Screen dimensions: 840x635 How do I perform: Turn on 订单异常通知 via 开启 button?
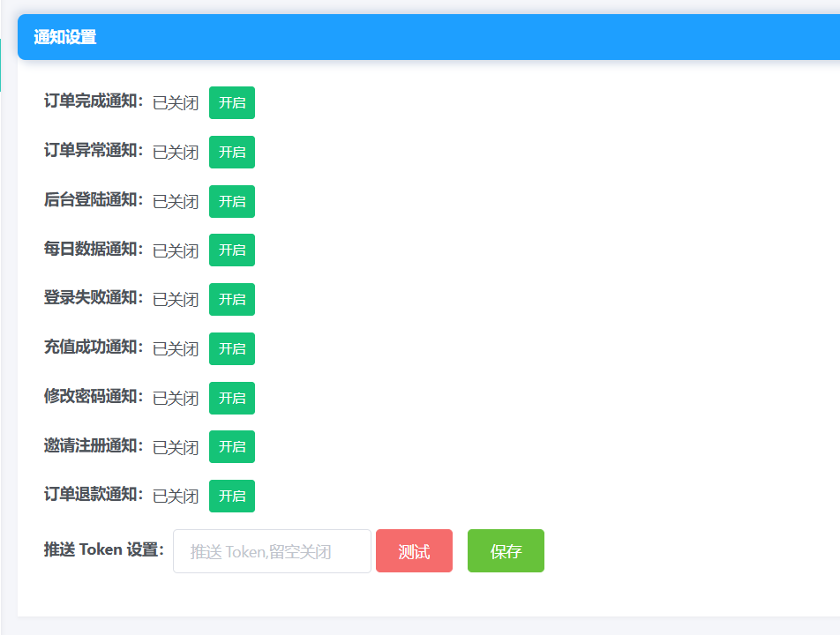coord(231,152)
